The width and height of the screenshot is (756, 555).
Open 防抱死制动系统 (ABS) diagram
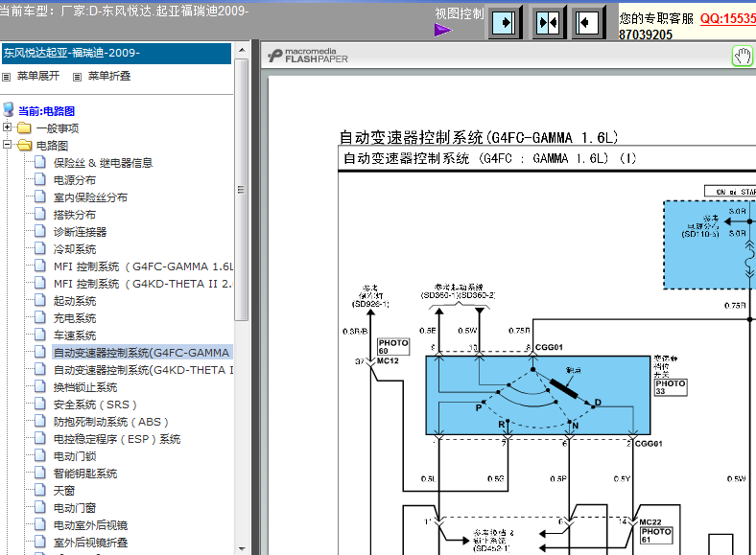[x=110, y=422]
